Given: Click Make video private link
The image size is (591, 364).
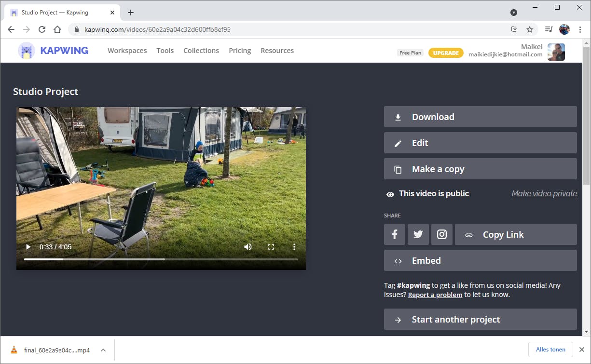Looking at the screenshot, I should [x=544, y=193].
